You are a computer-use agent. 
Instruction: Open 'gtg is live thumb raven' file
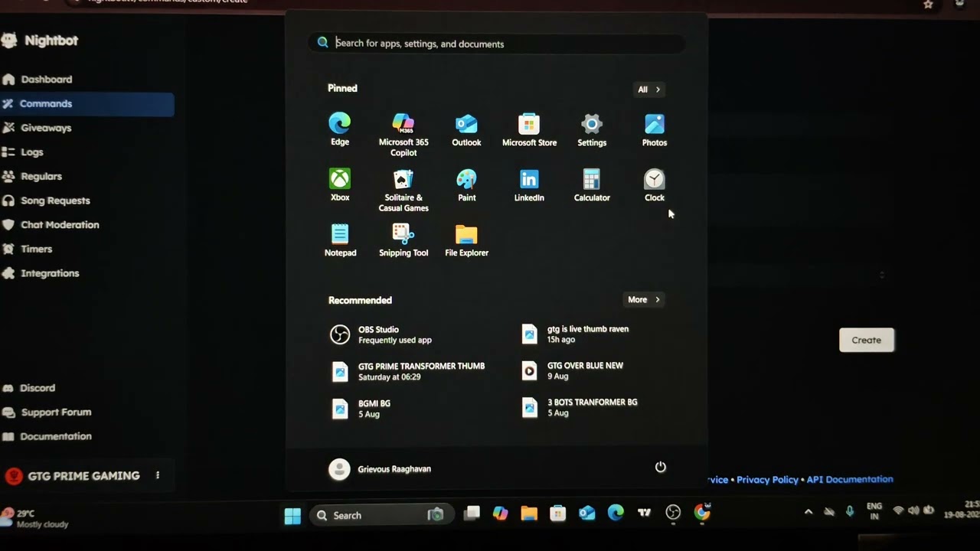coord(576,334)
